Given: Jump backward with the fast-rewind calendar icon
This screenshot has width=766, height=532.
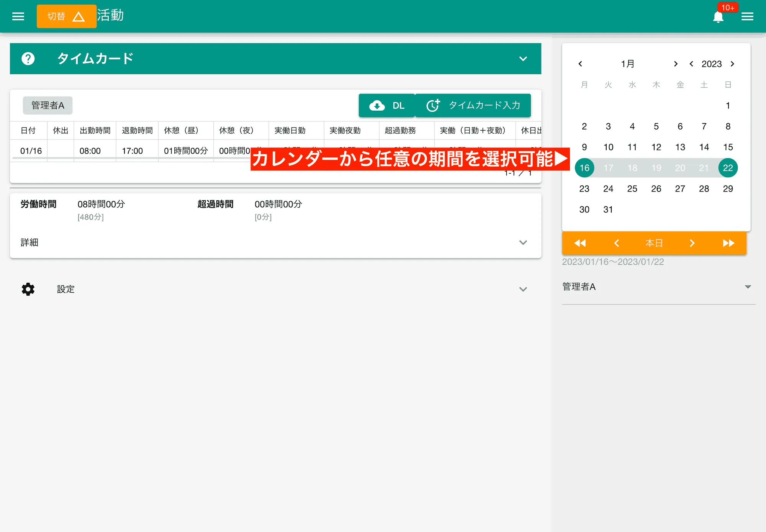Looking at the screenshot, I should point(579,243).
